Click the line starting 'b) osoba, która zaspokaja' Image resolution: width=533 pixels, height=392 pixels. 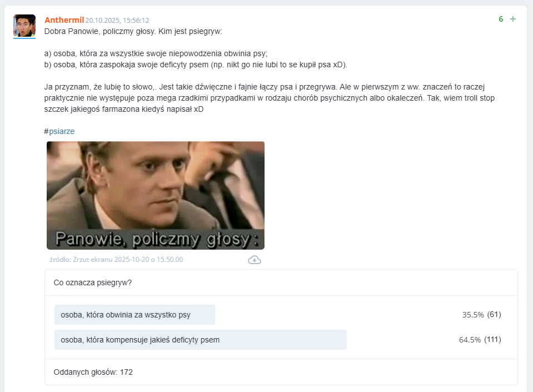coord(196,64)
